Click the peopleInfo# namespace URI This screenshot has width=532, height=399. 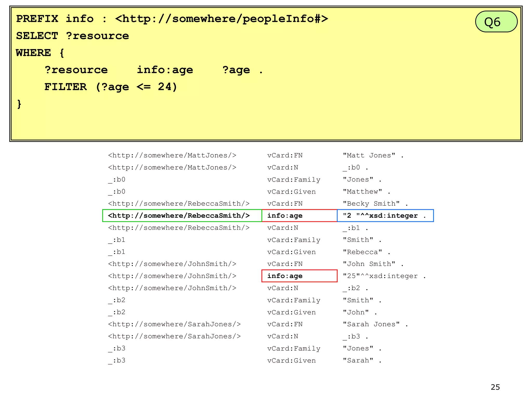tap(222, 19)
